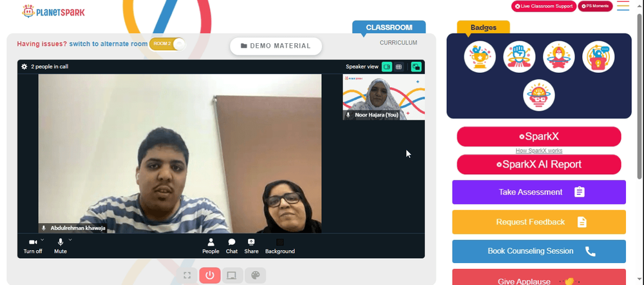Click the 'Having issues?' text
Image resolution: width=644 pixels, height=285 pixels.
(x=42, y=44)
